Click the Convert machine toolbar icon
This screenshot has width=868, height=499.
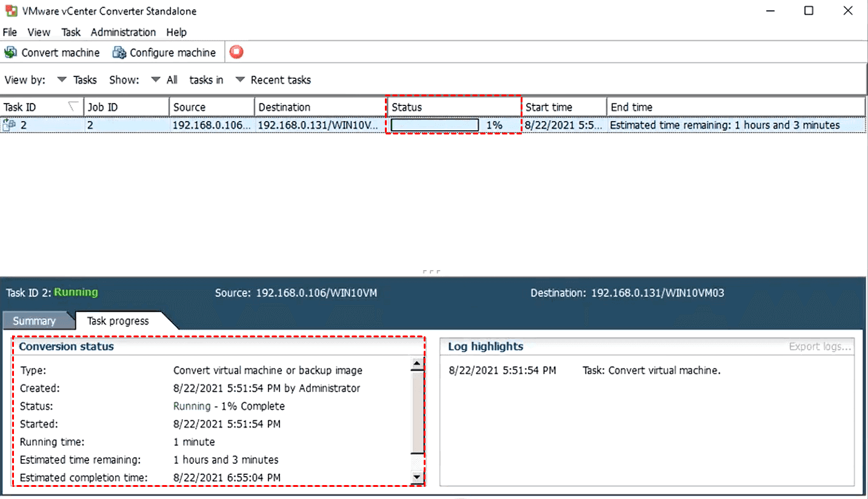coord(10,53)
